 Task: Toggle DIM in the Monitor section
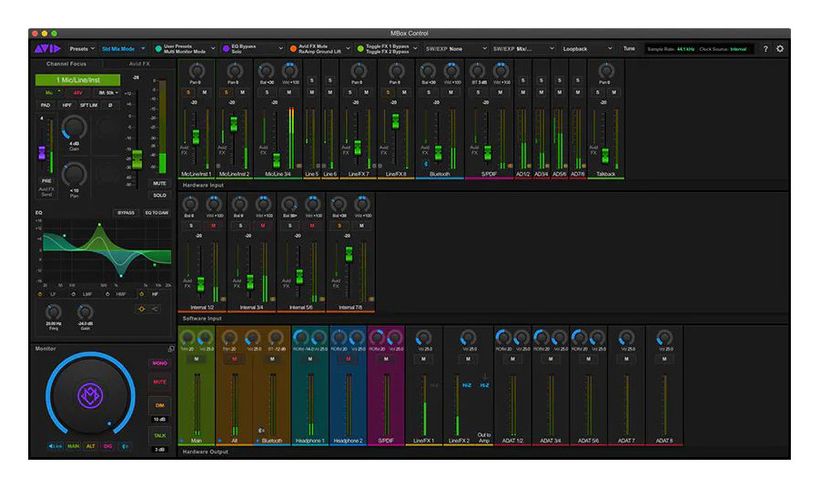pos(160,405)
